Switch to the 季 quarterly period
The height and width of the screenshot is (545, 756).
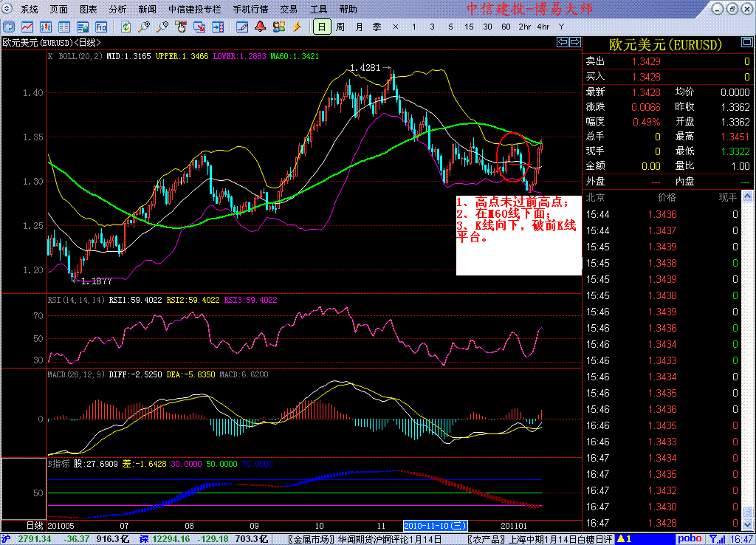[x=377, y=27]
